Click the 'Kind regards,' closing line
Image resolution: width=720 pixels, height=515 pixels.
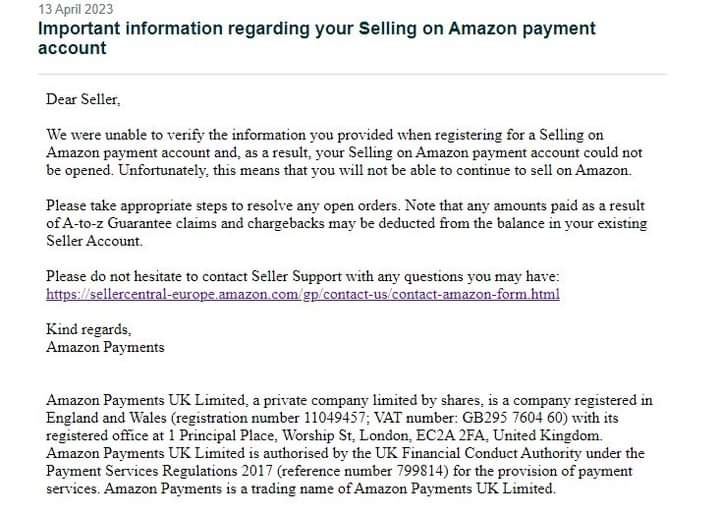pyautogui.click(x=88, y=329)
